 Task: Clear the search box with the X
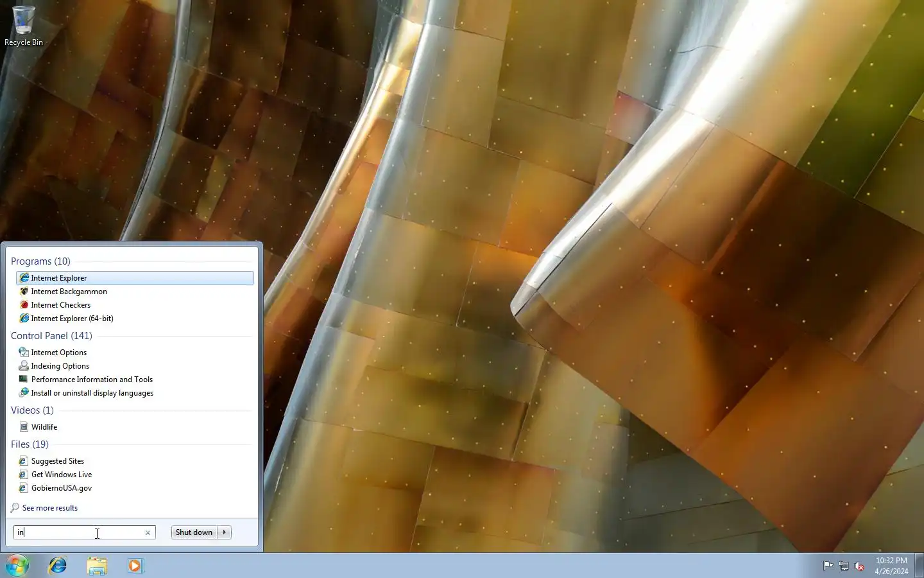[x=148, y=533]
